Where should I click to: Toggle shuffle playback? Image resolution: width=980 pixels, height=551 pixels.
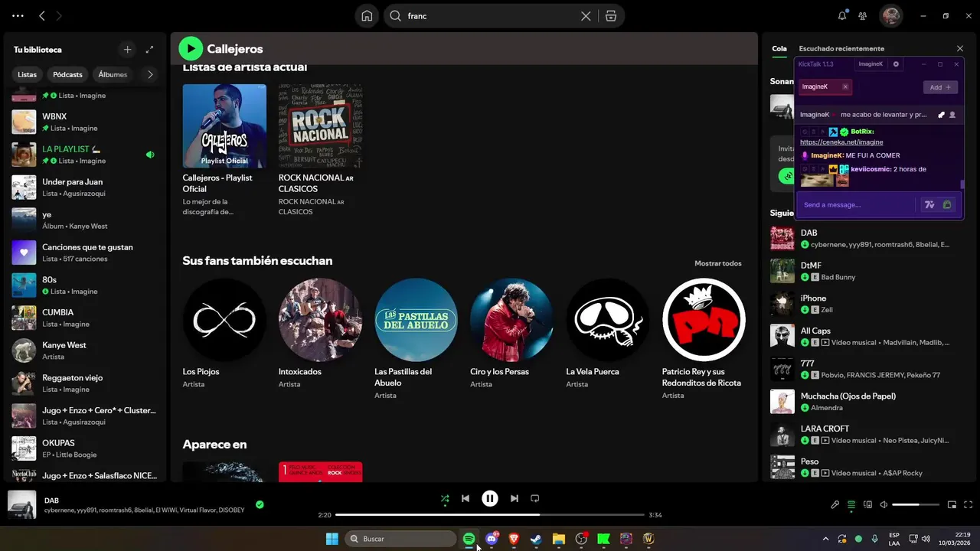point(445,499)
